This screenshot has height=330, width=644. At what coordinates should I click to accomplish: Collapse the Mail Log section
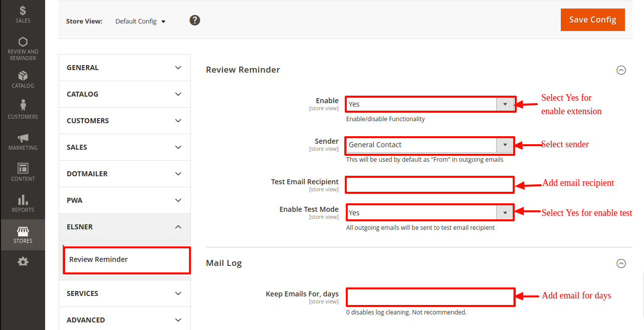pos(621,263)
